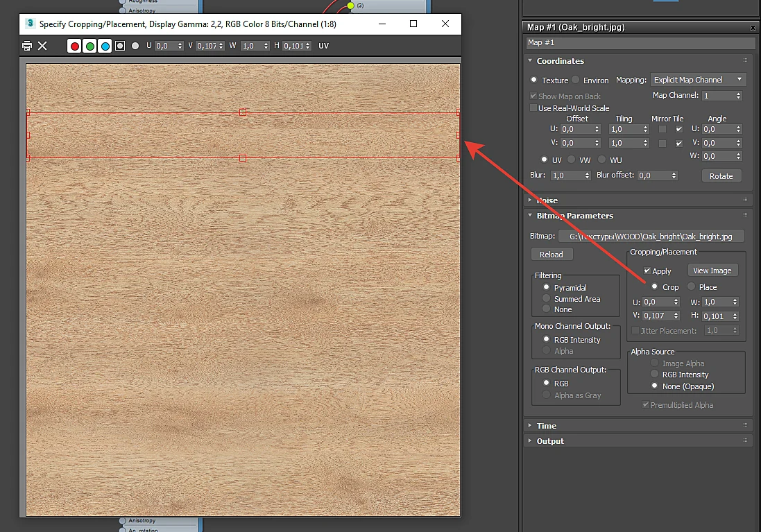This screenshot has width=761, height=532.
Task: Click the W Angle value field
Action: point(718,156)
